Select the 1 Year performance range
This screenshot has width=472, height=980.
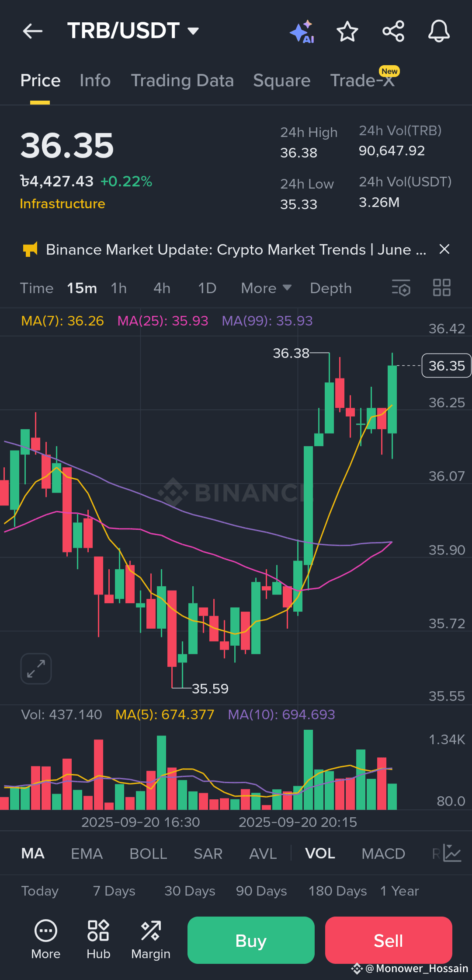coord(399,891)
